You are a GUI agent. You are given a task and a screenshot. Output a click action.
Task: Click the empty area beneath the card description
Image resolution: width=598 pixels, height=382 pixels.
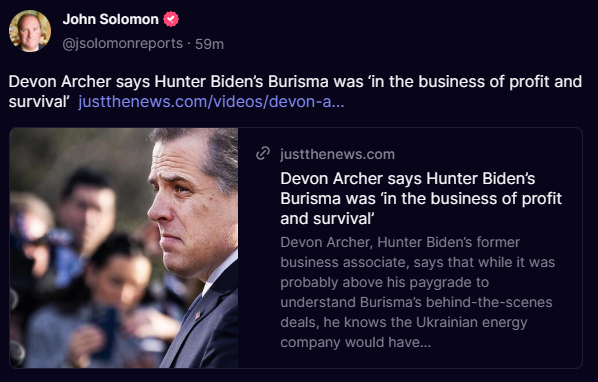coord(410,359)
